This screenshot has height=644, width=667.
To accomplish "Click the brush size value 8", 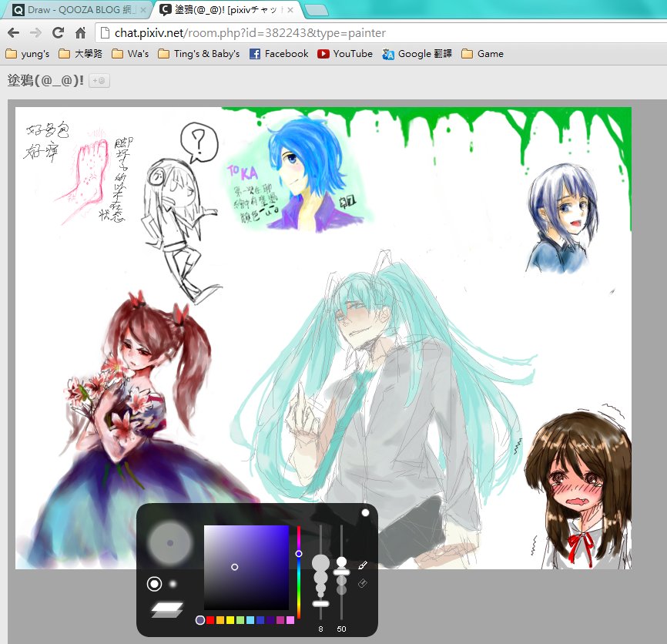I will 320,629.
